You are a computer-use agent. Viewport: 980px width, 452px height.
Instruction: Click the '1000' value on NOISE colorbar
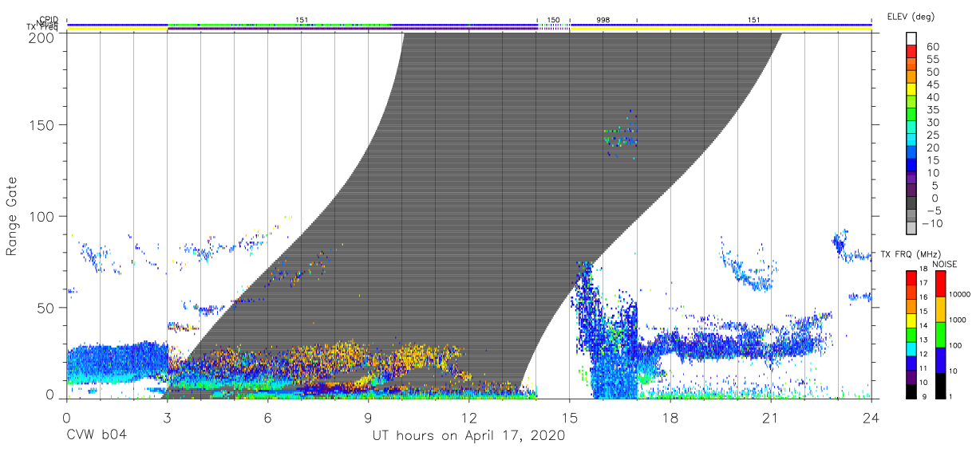point(959,321)
